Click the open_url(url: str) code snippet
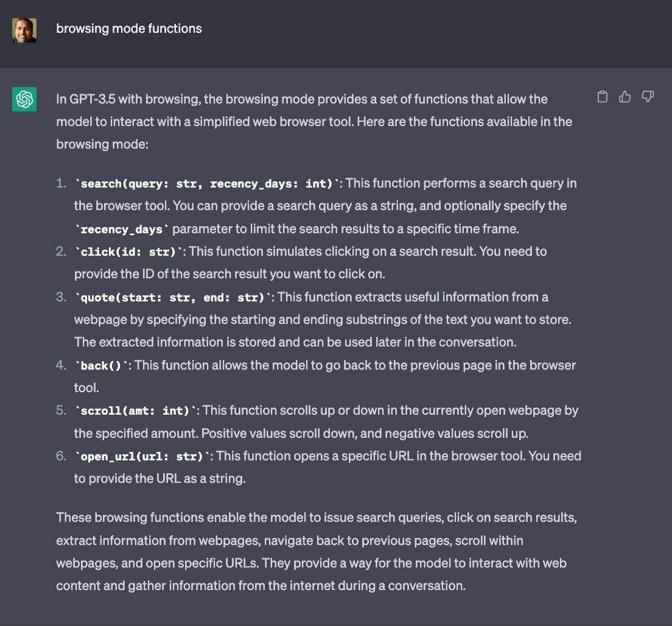Viewport: 672px width, 626px height. 142,457
